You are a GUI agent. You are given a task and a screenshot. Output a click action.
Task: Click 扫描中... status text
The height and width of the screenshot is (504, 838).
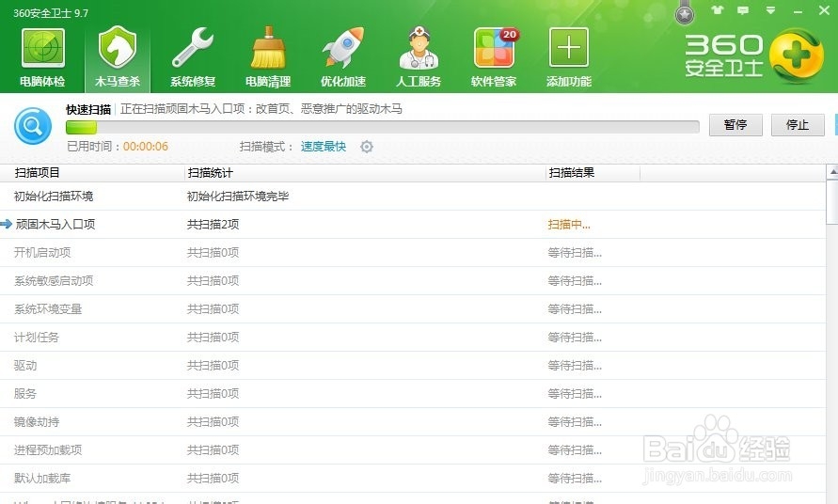[569, 225]
